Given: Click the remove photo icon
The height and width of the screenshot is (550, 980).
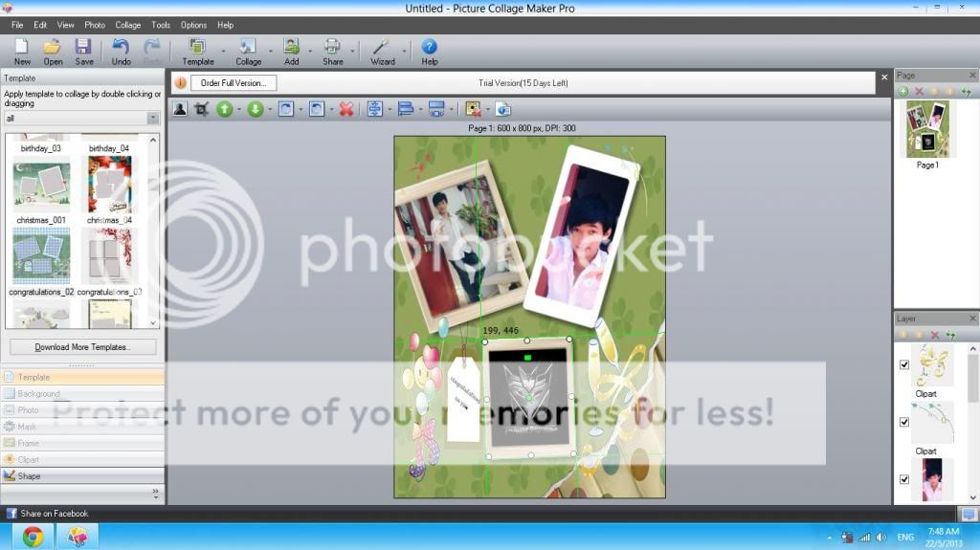Looking at the screenshot, I should tap(473, 109).
